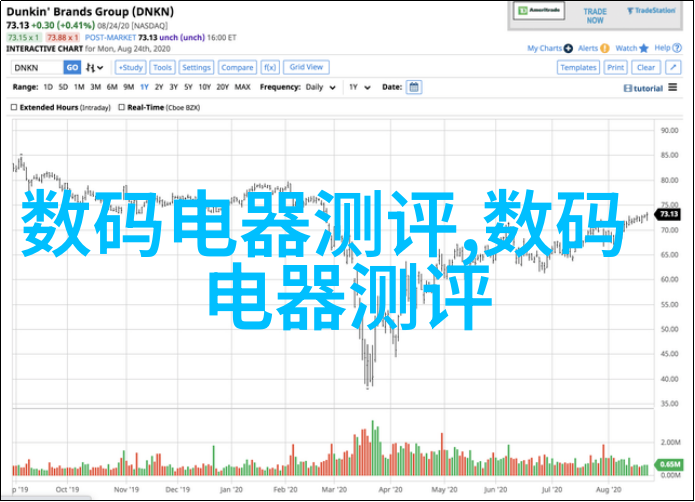Screen dimensions: 695x502
Task: Click the TRADE NOW link
Action: click(x=595, y=16)
